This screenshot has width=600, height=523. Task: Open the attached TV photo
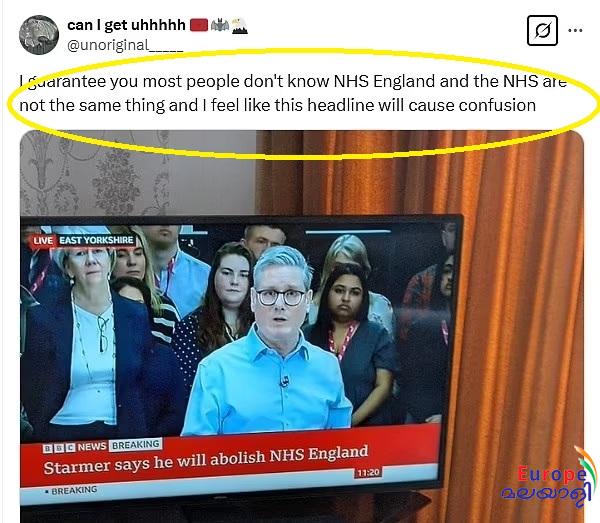302,326
